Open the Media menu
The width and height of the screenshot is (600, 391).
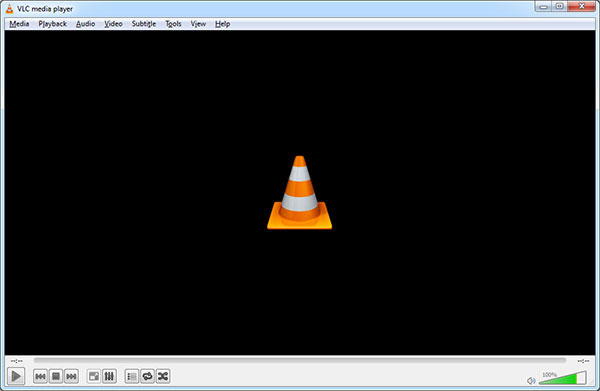pos(19,24)
